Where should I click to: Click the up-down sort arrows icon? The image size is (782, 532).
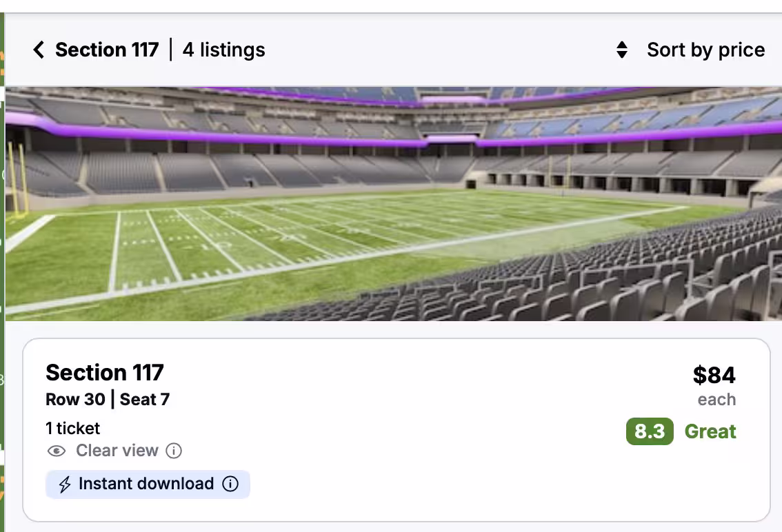click(x=622, y=50)
